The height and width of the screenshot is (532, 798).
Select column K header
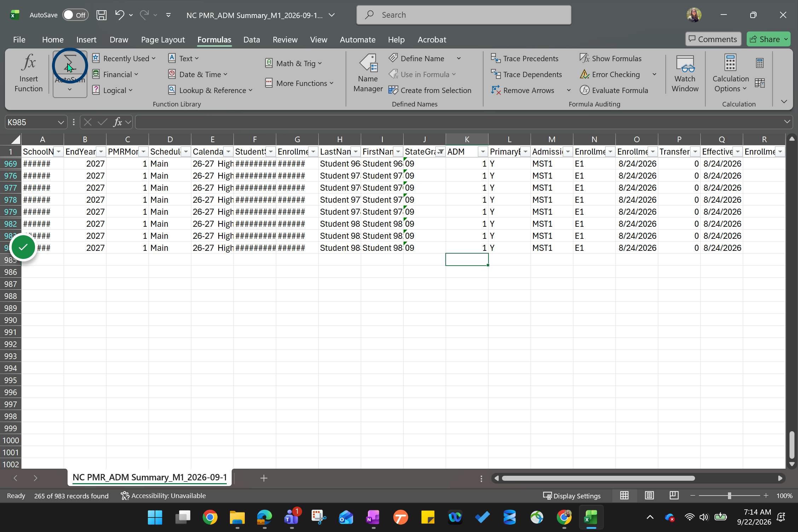[467, 139]
